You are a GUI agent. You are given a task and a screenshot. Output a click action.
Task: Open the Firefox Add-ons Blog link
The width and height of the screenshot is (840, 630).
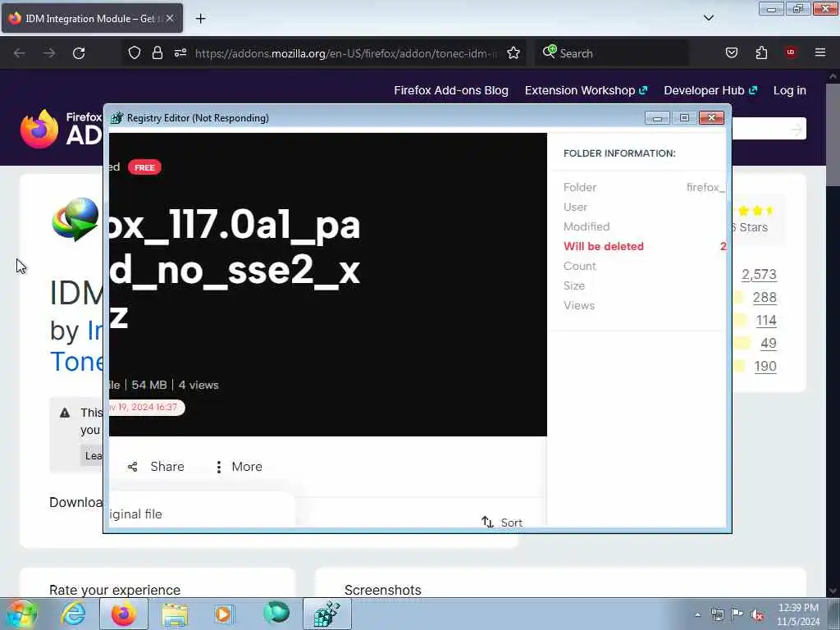coord(451,90)
